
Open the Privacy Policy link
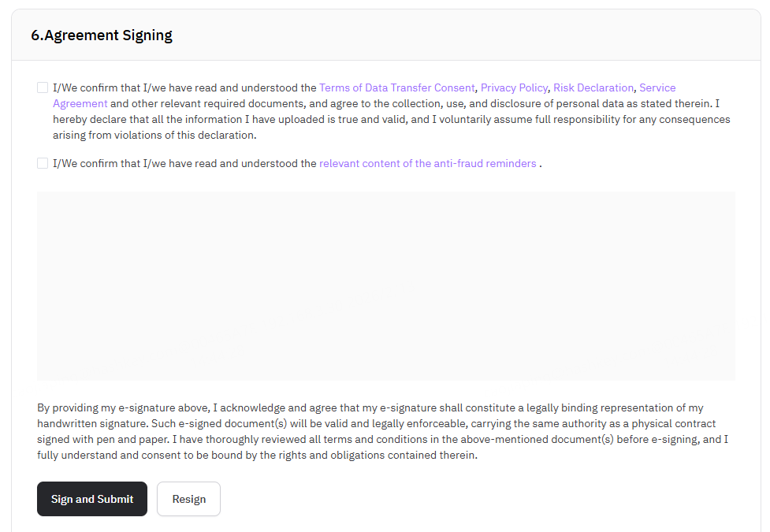tap(514, 87)
